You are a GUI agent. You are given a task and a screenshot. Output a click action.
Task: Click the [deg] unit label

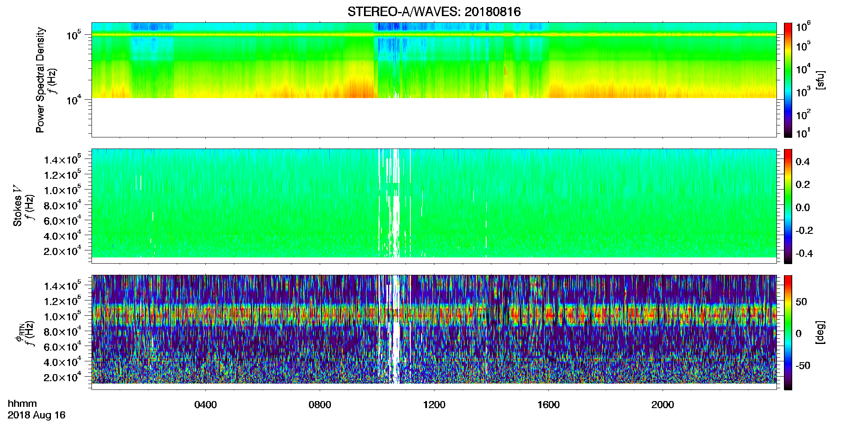point(820,332)
